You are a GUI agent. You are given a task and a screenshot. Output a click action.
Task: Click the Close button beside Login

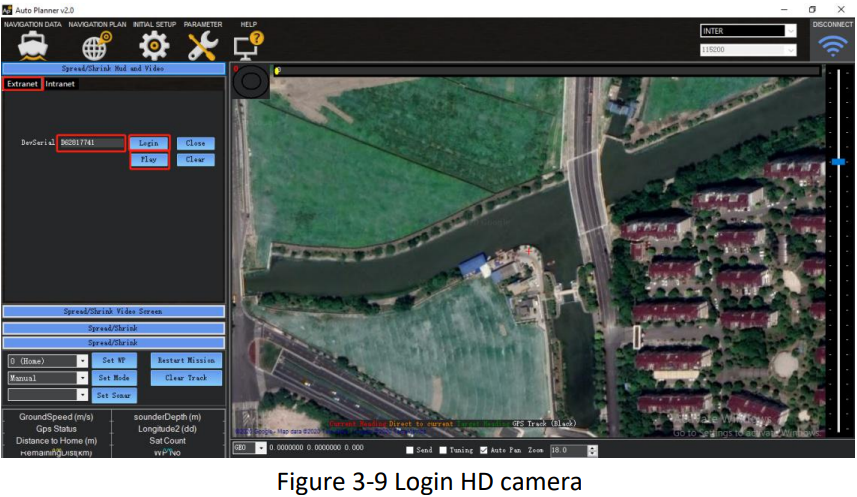click(196, 143)
